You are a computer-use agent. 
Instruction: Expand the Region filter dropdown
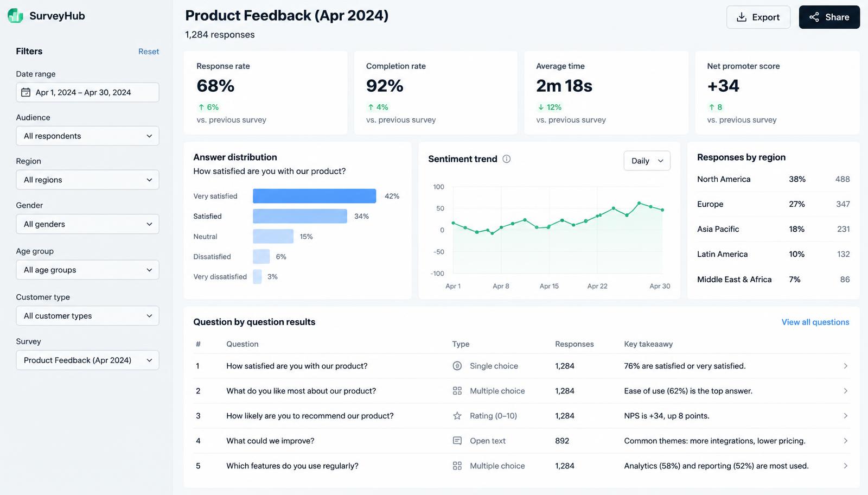tap(87, 180)
